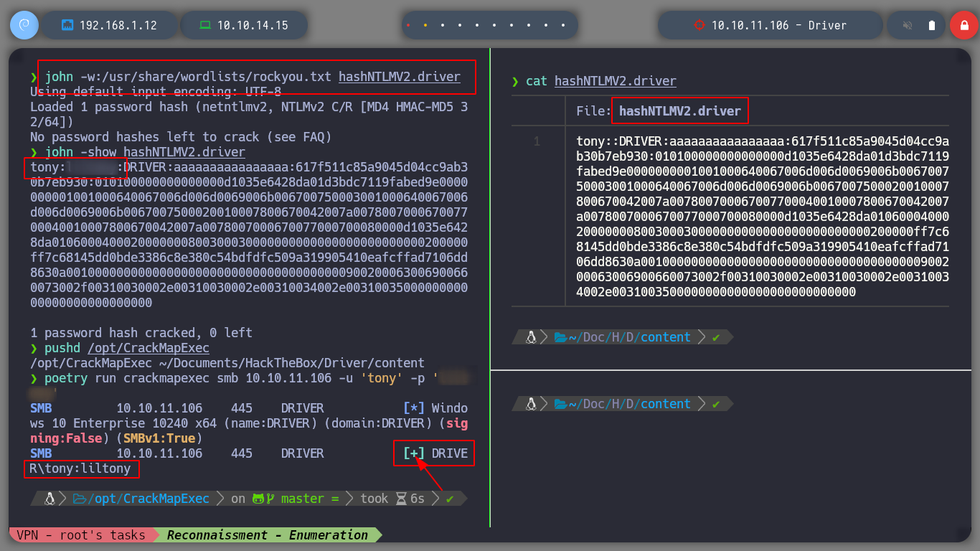Switch to the tenth workspace dot
Screen dimensions: 980x551
(563, 25)
